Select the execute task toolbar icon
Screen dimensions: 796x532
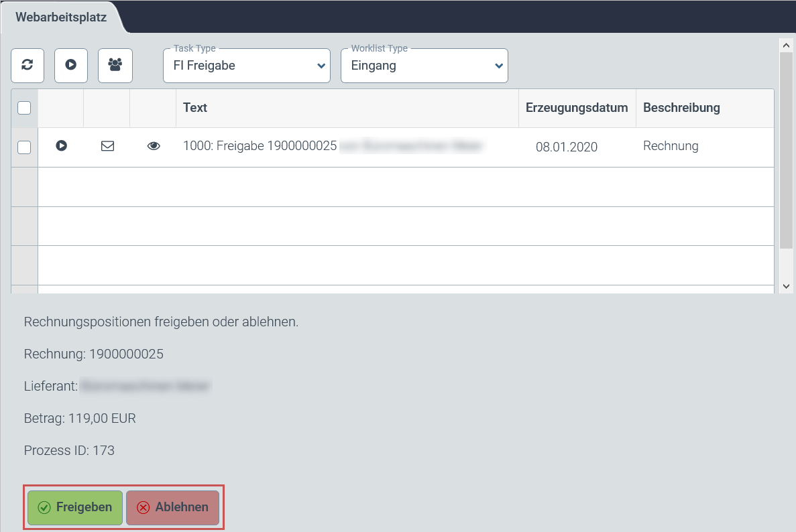pos(70,65)
